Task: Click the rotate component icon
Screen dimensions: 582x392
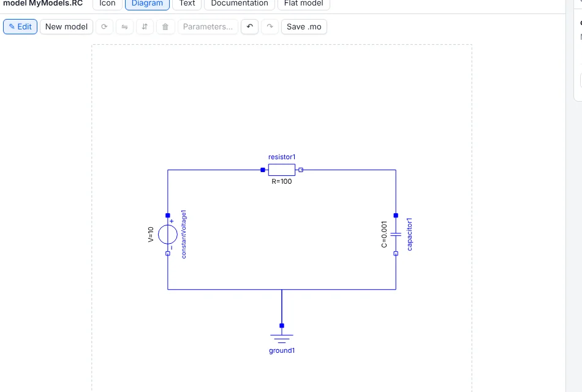Action: coord(104,27)
